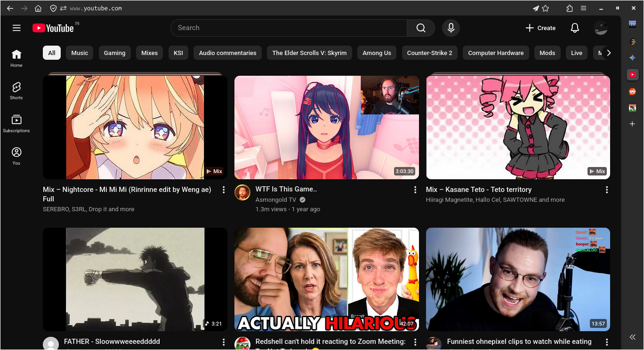The height and width of the screenshot is (350, 644).
Task: Filter by Counter-Strike 2 chip
Action: pyautogui.click(x=429, y=53)
